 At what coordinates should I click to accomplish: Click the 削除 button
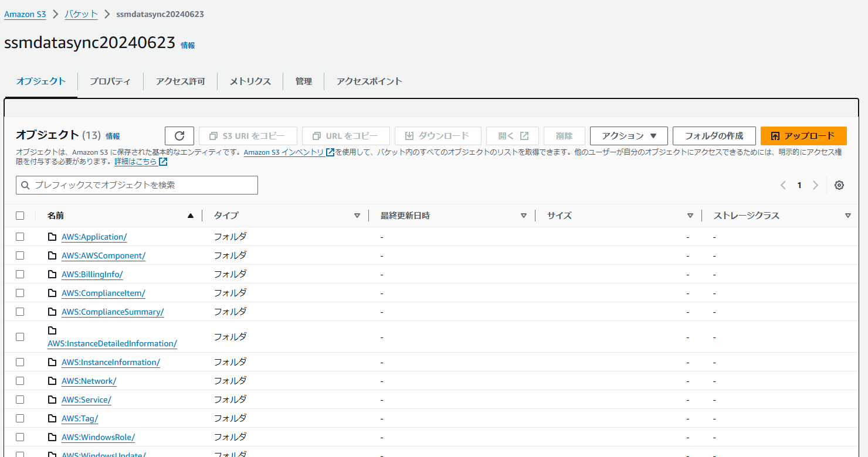click(564, 136)
